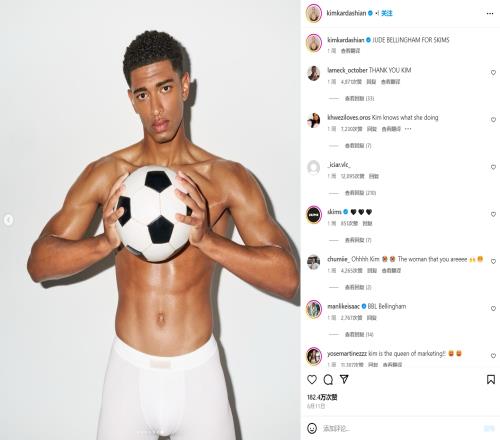
Task: Like the post with heart icon
Action: [x=312, y=379]
